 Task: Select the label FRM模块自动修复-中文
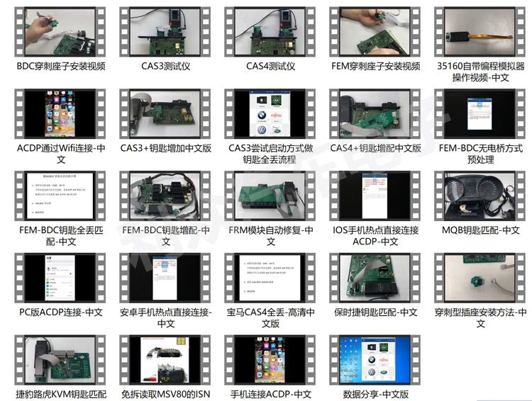point(270,236)
